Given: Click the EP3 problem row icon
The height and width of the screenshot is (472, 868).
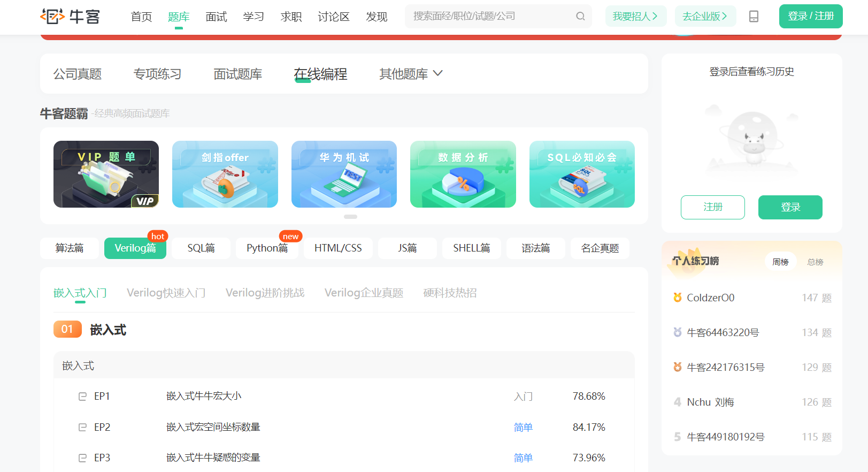Looking at the screenshot, I should click(82, 458).
